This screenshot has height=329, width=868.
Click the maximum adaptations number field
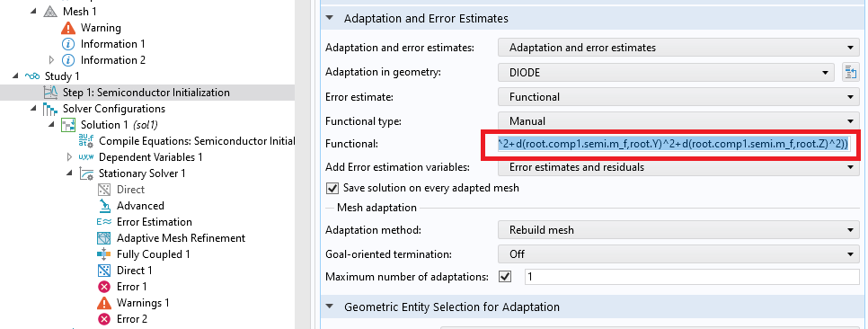click(691, 276)
